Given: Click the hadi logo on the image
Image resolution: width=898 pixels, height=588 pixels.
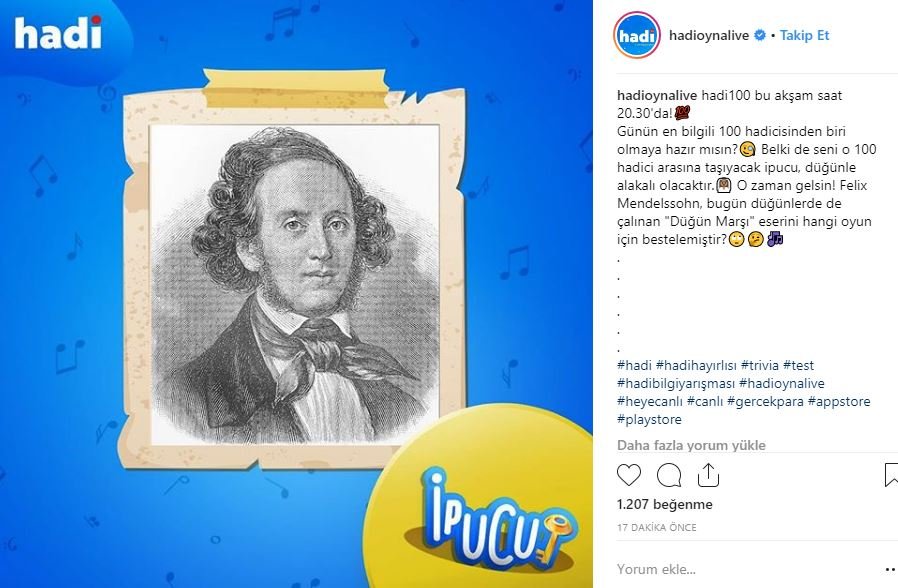Looking at the screenshot, I should coord(58,33).
